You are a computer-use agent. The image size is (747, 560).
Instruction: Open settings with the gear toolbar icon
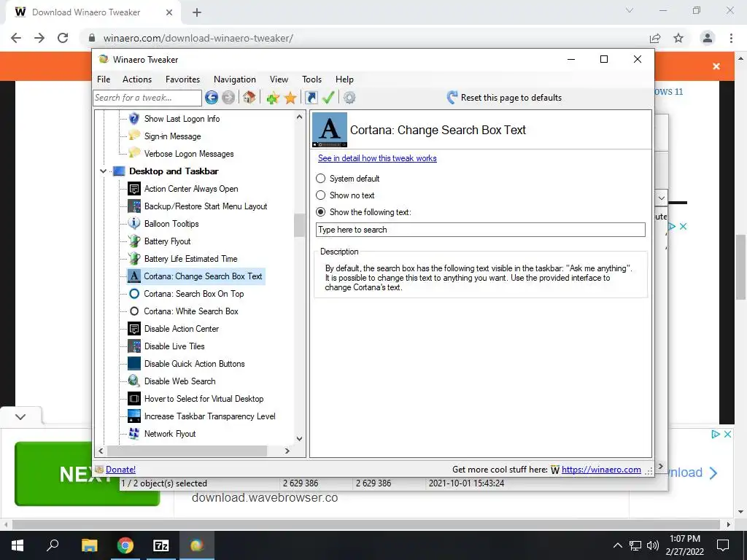click(349, 98)
